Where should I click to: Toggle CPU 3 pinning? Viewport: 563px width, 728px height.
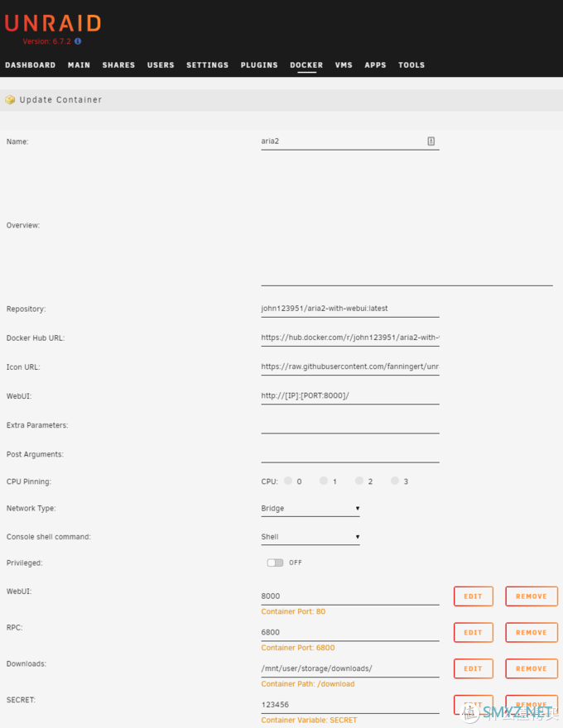[x=395, y=481]
